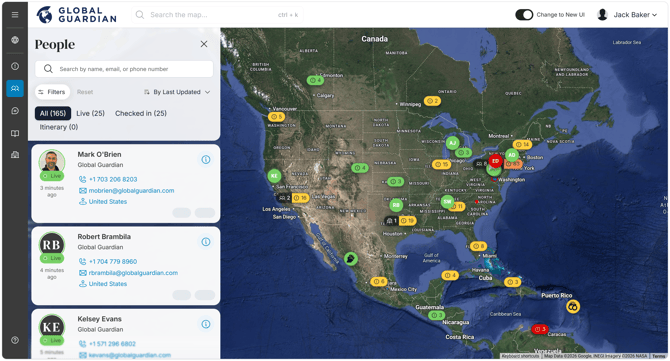Open the alerts icon in sidebar
The width and height of the screenshot is (670, 361).
[15, 66]
